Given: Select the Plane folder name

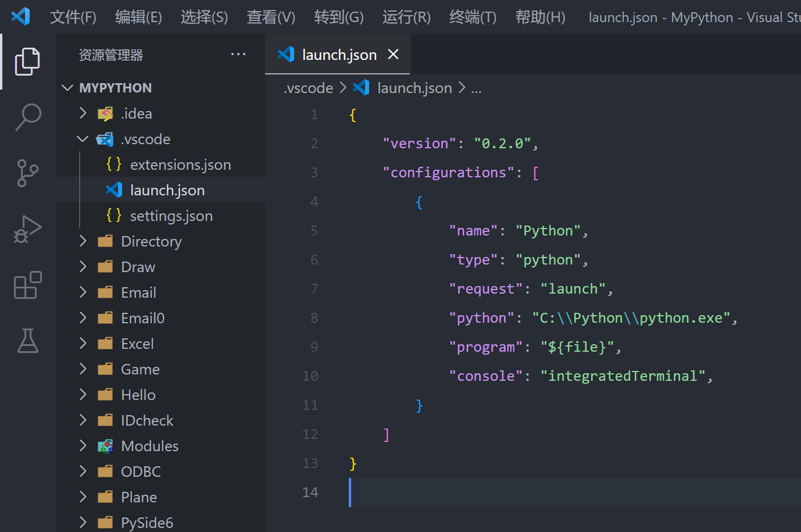Looking at the screenshot, I should [x=139, y=497].
